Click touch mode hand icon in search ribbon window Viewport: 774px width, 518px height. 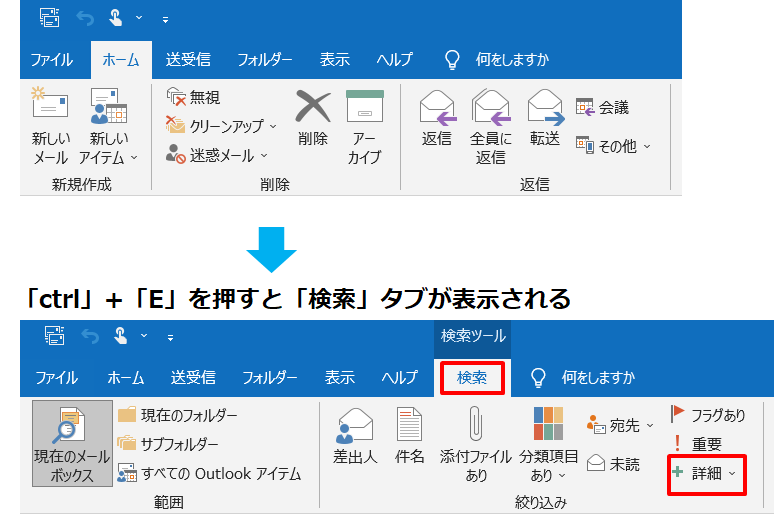[120, 336]
